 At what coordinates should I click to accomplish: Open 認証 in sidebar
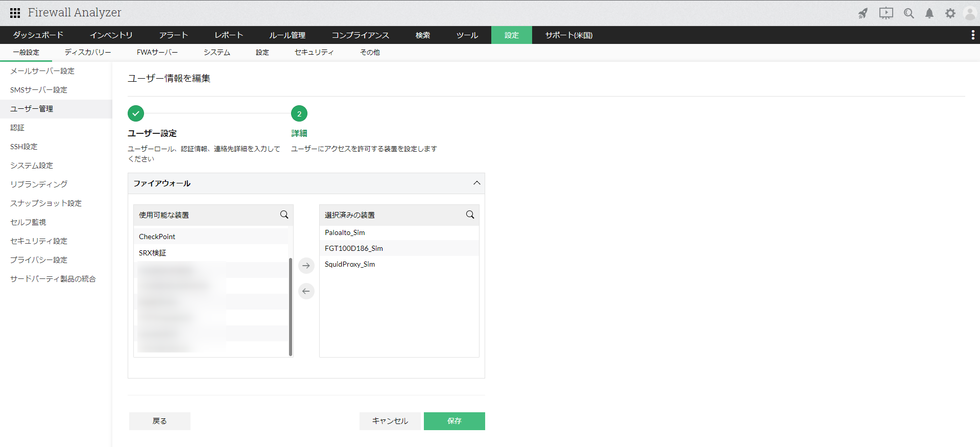point(56,128)
